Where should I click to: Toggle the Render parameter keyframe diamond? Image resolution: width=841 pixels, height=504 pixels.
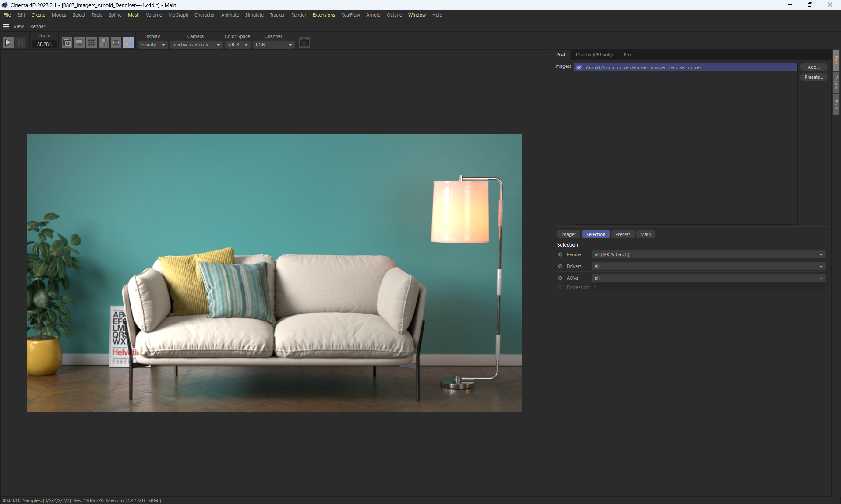pos(560,254)
